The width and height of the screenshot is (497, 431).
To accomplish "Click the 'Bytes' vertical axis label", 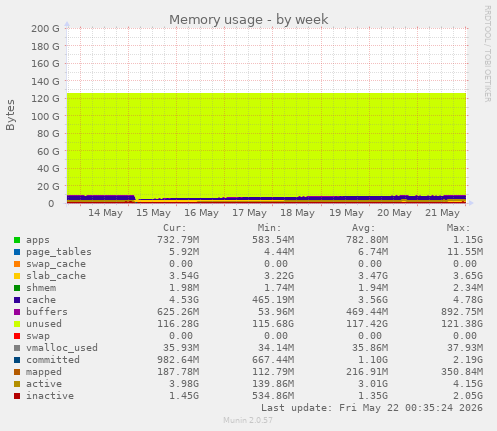I will (x=10, y=115).
